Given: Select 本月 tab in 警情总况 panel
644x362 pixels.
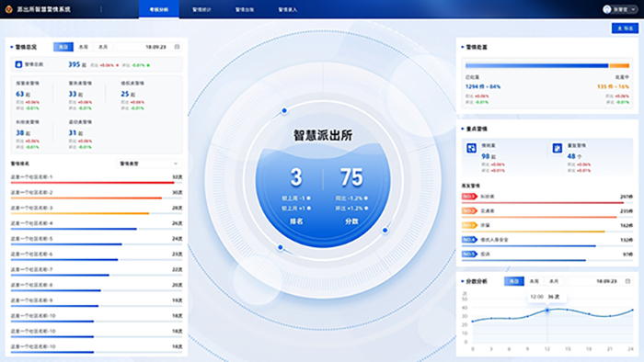Looking at the screenshot, I should pos(103,47).
